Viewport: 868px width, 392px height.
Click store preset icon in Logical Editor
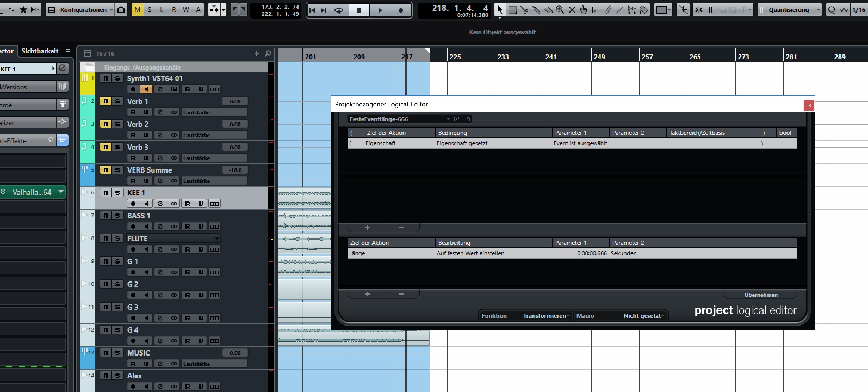pos(458,119)
